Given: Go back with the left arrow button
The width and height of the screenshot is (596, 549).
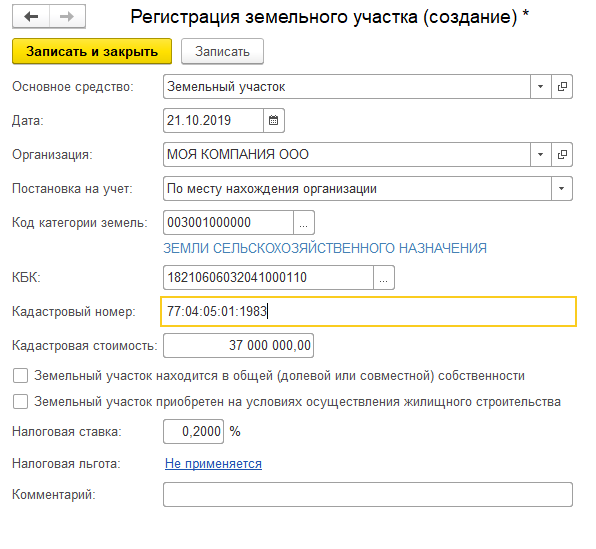Looking at the screenshot, I should 31,16.
